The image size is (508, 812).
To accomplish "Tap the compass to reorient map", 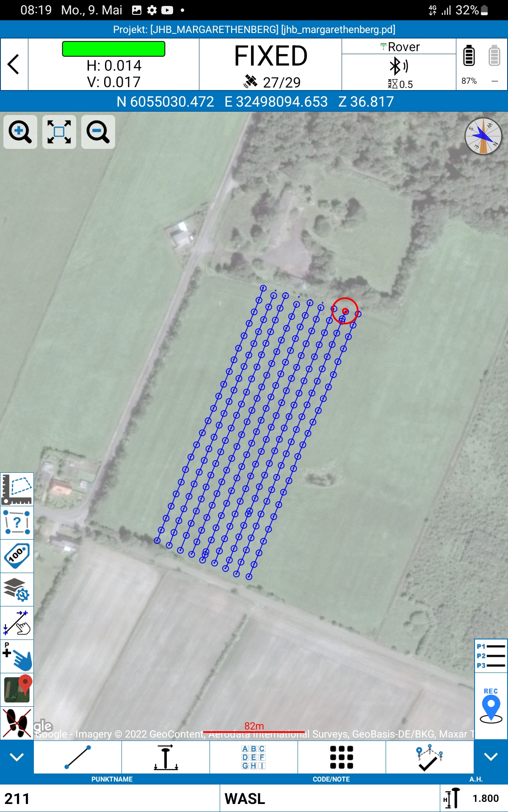I will click(483, 136).
